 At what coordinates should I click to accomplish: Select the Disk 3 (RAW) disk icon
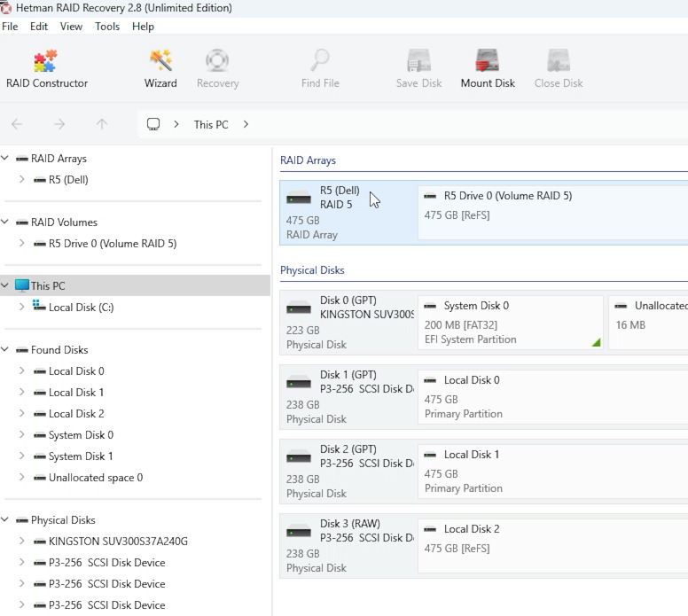[299, 532]
